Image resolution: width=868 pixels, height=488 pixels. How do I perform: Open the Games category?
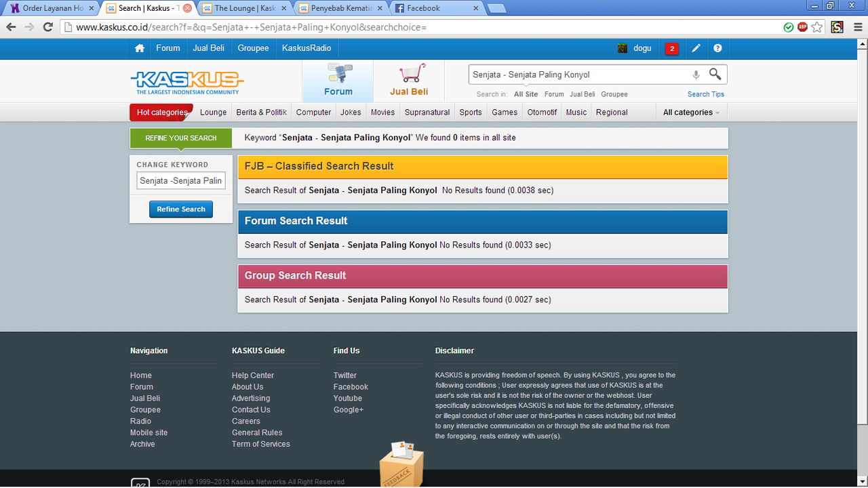pyautogui.click(x=505, y=113)
